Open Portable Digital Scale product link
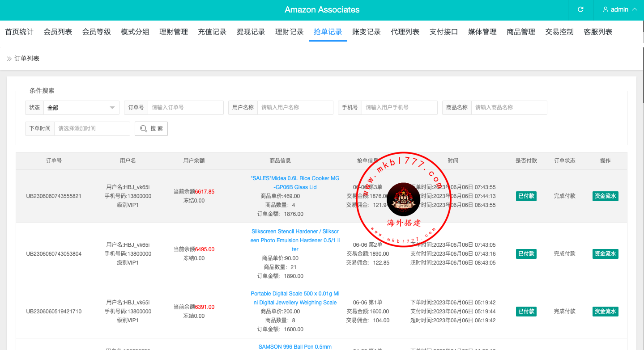The image size is (644, 350). click(x=295, y=298)
